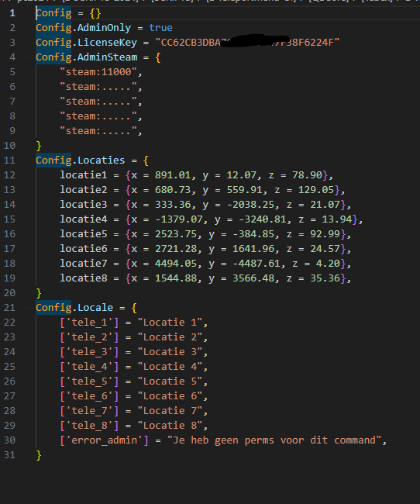Select line number 3 with LicenseKey
Image resolution: width=420 pixels, height=504 pixels.
pyautogui.click(x=12, y=43)
